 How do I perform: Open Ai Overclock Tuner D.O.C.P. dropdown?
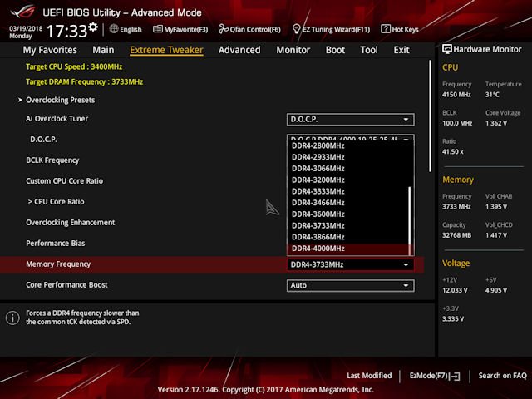(x=350, y=120)
